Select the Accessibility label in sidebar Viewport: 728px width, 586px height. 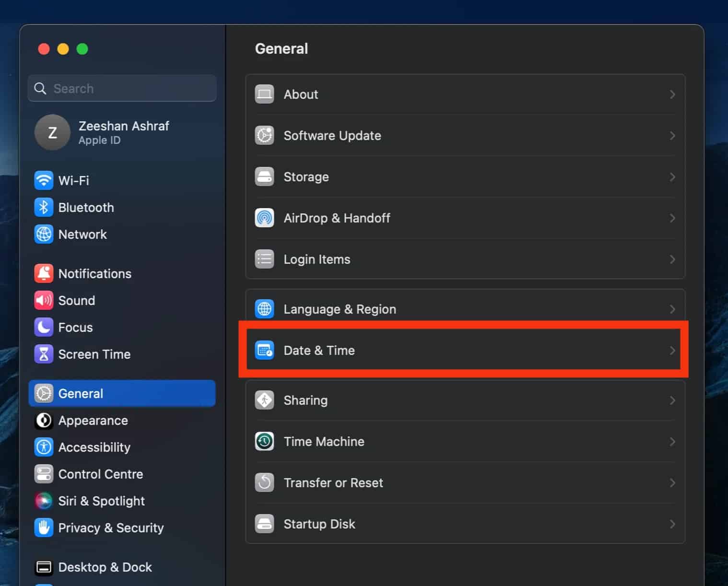tap(94, 447)
